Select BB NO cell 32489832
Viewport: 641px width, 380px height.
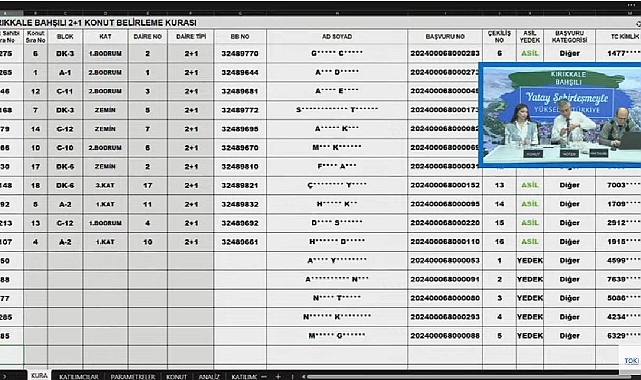[x=240, y=204]
